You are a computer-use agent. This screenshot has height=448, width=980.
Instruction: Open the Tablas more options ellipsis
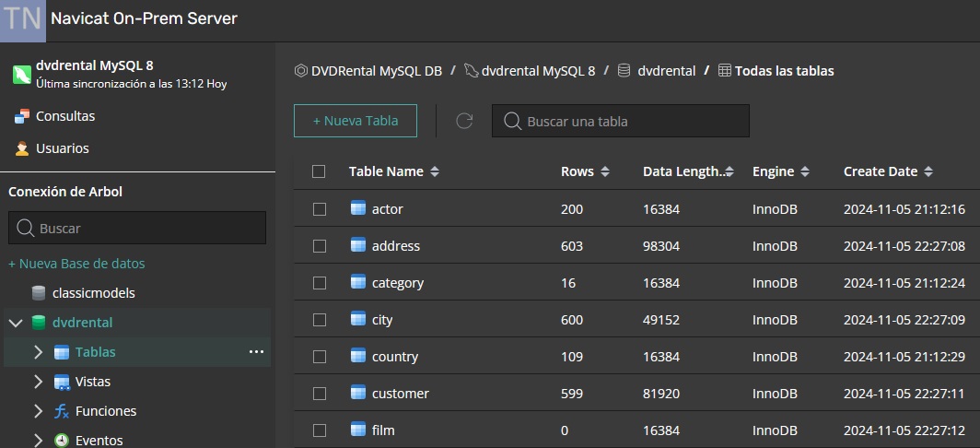(x=256, y=352)
